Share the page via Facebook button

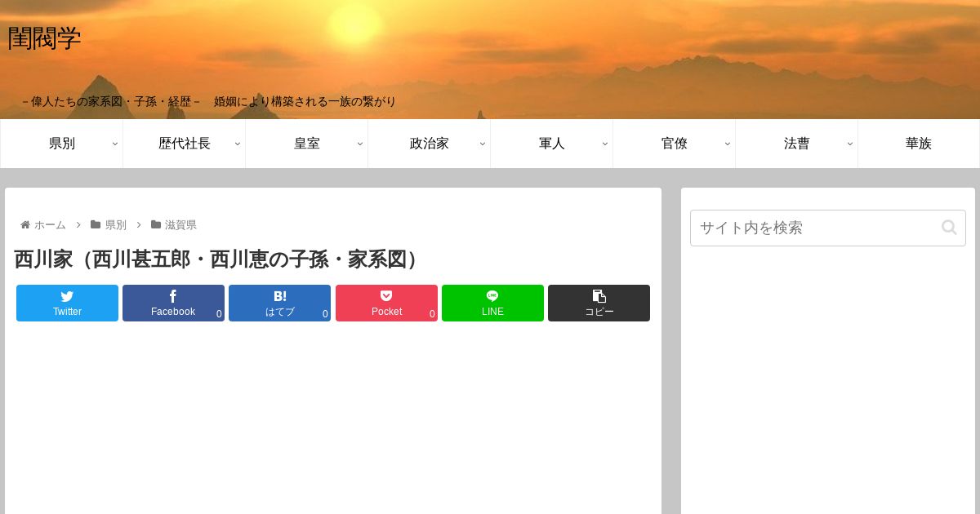click(173, 303)
